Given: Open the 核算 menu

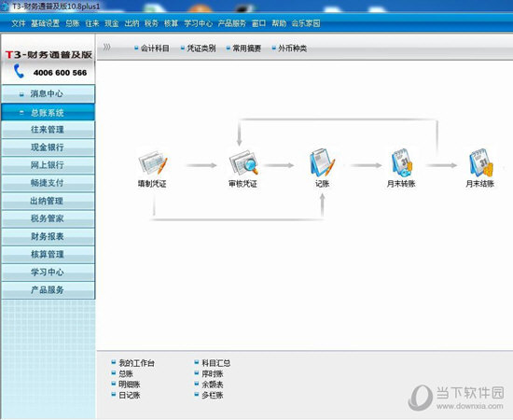Looking at the screenshot, I should (x=171, y=23).
